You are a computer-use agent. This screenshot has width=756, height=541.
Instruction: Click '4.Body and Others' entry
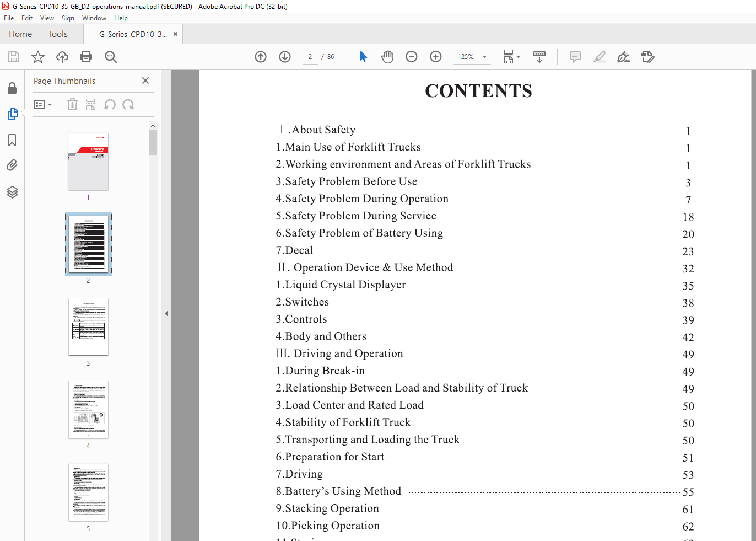click(321, 336)
